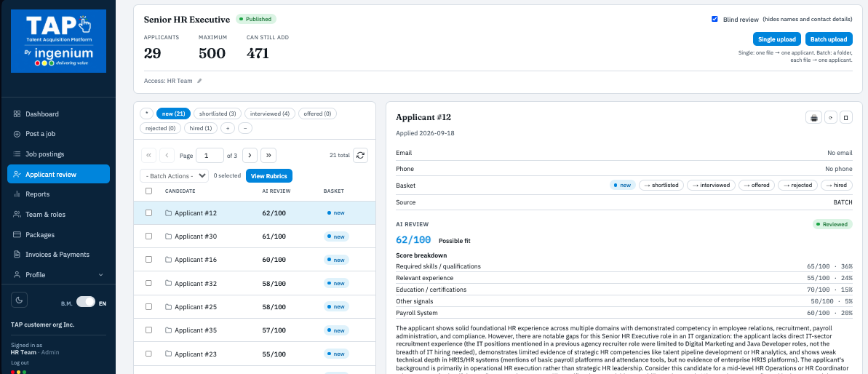Refresh the applicant list
The image size is (868, 374).
point(360,156)
